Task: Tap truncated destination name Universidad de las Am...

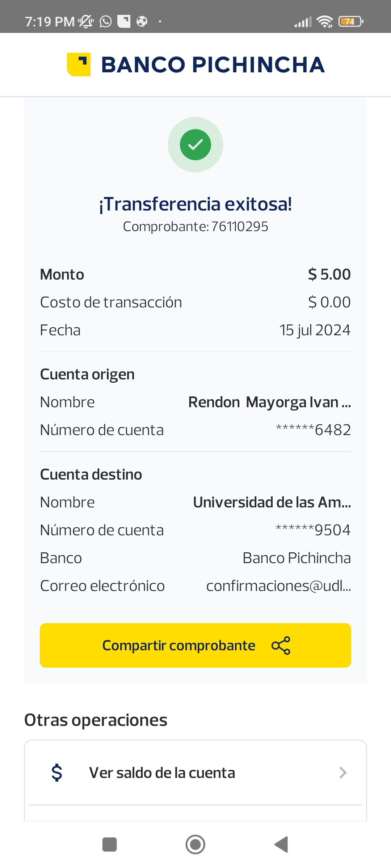Action: pos(272,502)
